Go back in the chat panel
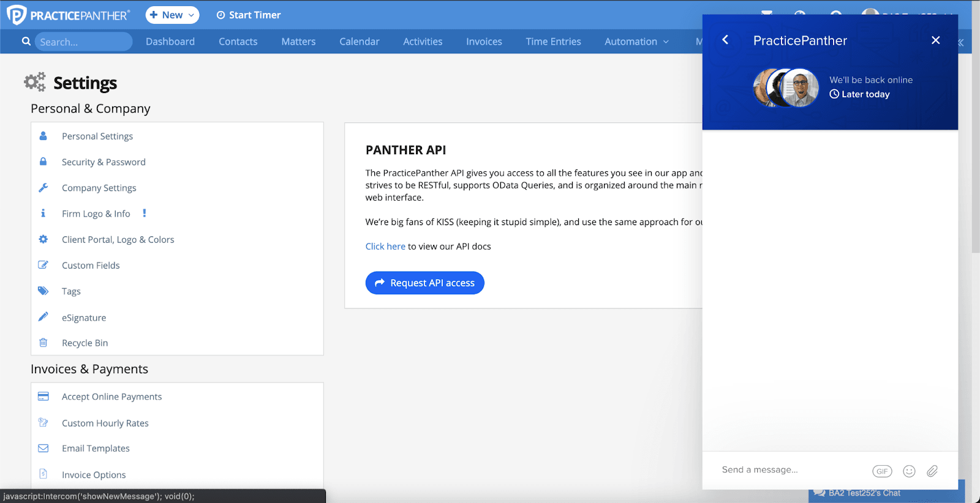980x503 pixels. point(725,40)
